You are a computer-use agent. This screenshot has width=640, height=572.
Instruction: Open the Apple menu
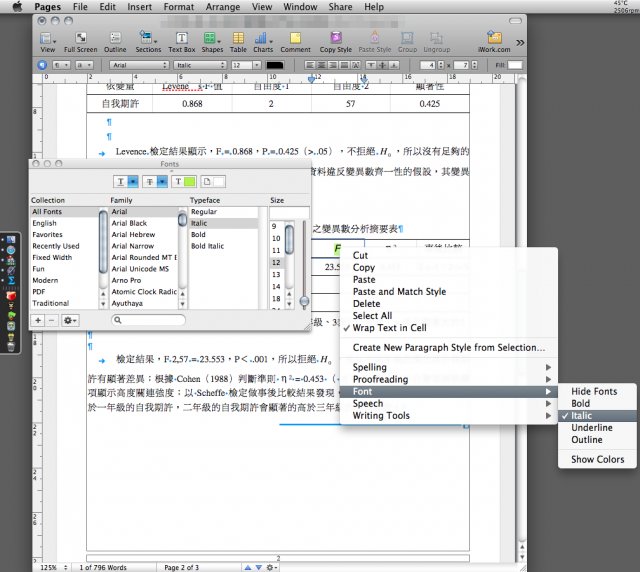tap(17, 7)
